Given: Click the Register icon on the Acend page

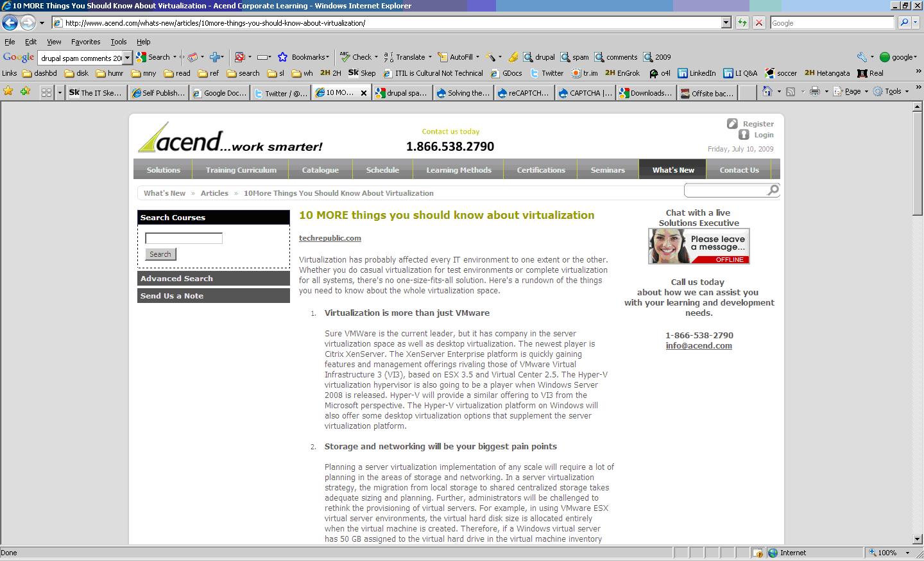Looking at the screenshot, I should (732, 123).
